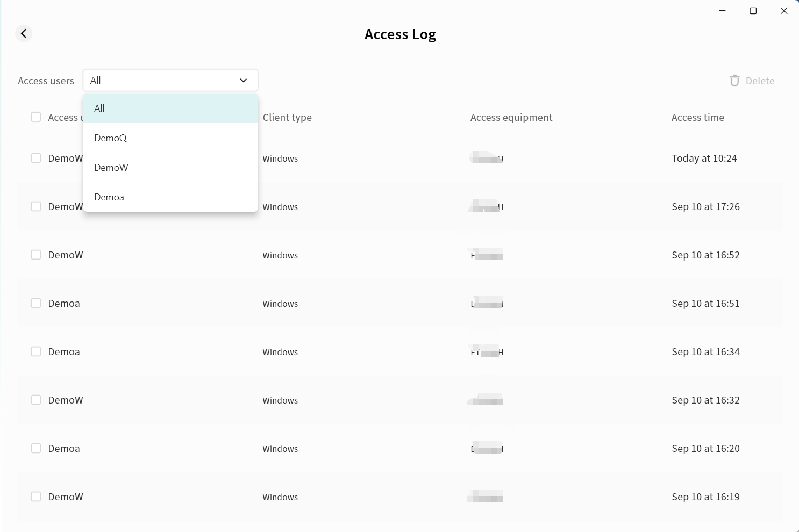Maximize the Access Log window
The width and height of the screenshot is (799, 532).
coord(753,11)
